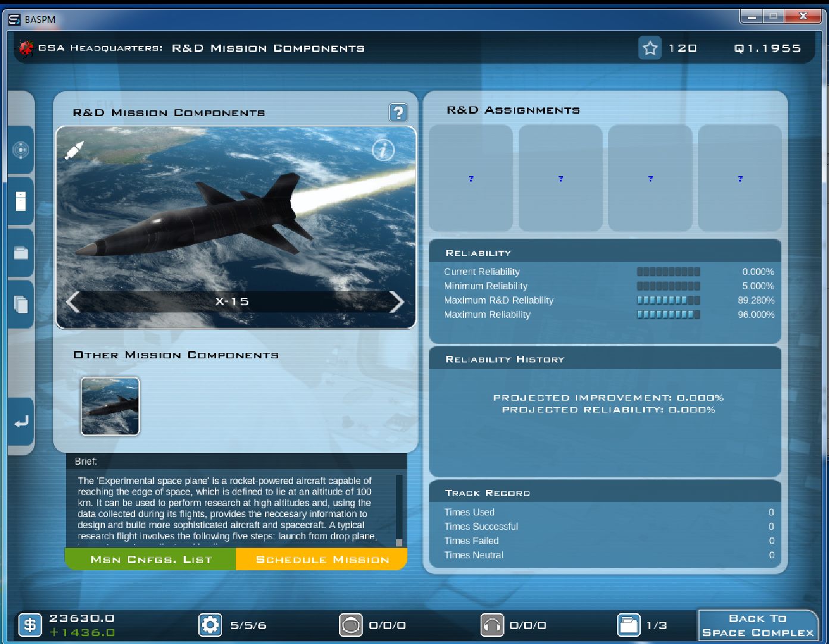
Task: Go to next mission component arrow
Action: [x=397, y=302]
